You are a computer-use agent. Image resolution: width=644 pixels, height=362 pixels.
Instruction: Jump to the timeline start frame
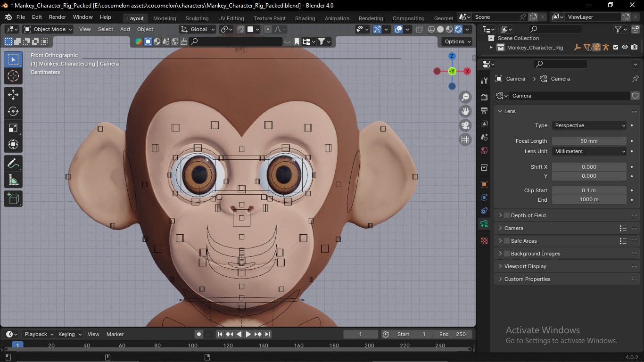(x=220, y=334)
